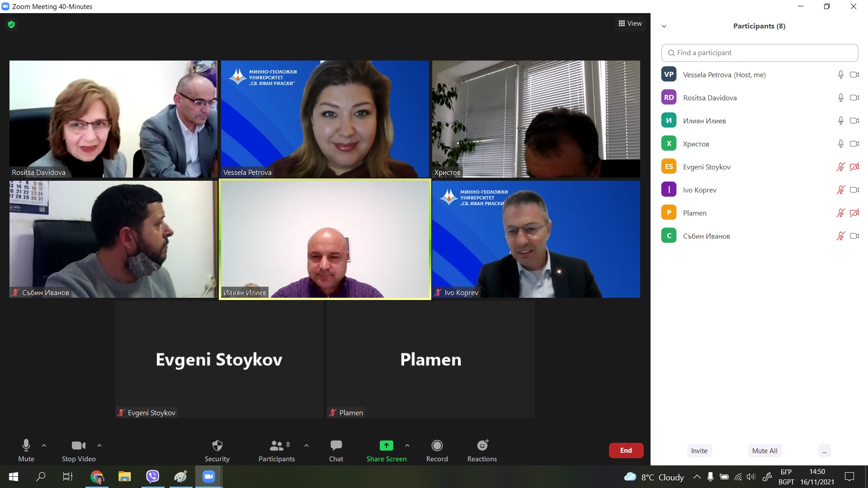Viewport: 868px width, 488px height.
Task: Start recording with the Record icon
Action: 437,446
